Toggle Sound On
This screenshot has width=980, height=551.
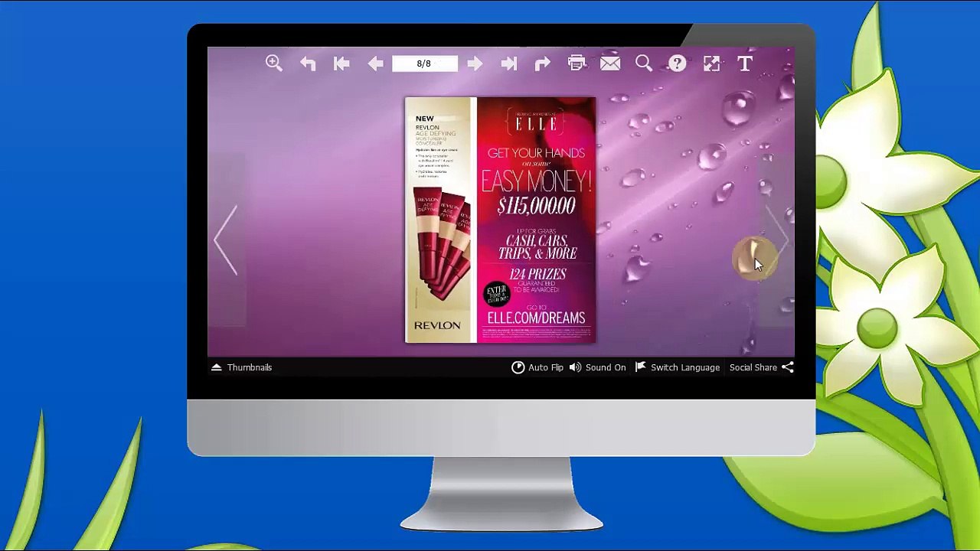(597, 367)
